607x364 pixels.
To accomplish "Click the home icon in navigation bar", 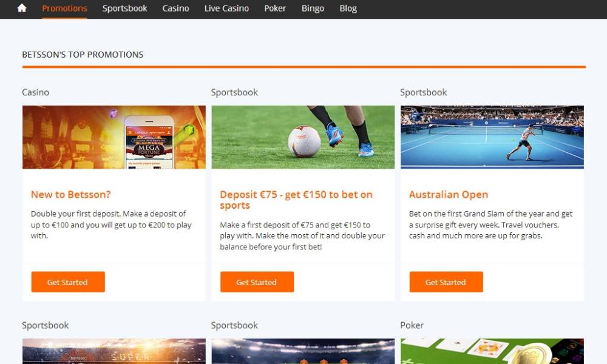I will 22,8.
